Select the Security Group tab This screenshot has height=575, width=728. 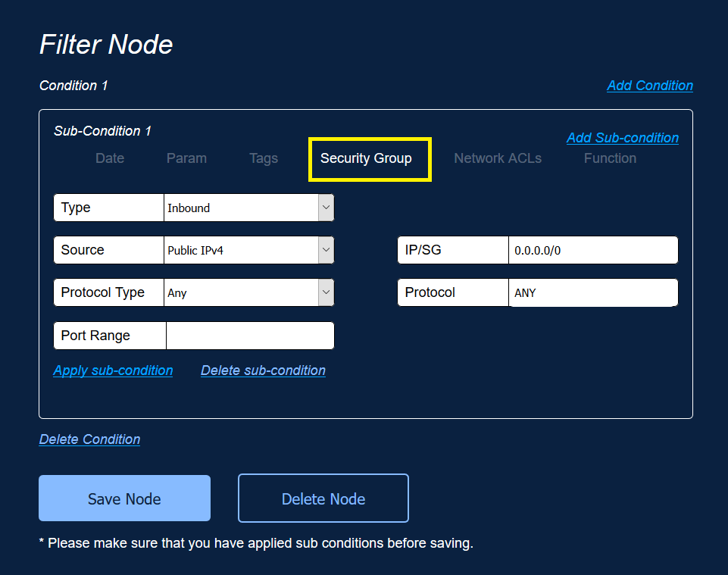(366, 158)
